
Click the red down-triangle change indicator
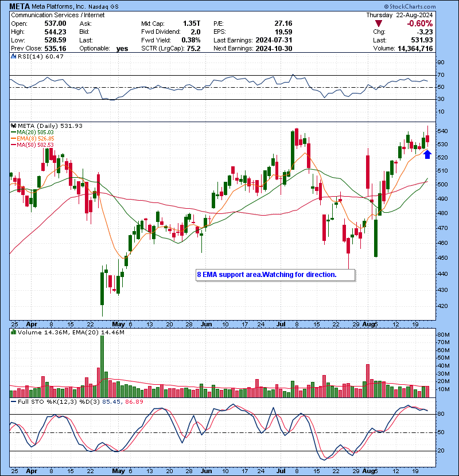click(379, 24)
